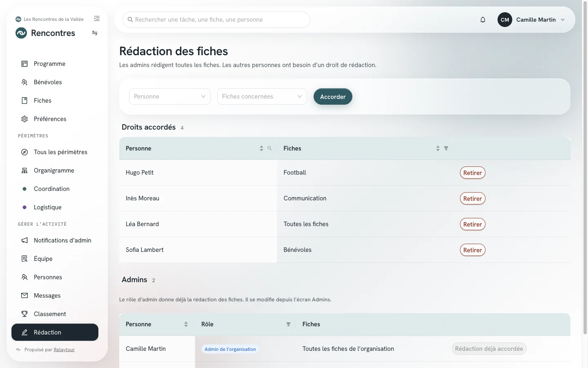Open notifications bell icon
Image resolution: width=588 pixels, height=368 pixels.
pos(483,20)
